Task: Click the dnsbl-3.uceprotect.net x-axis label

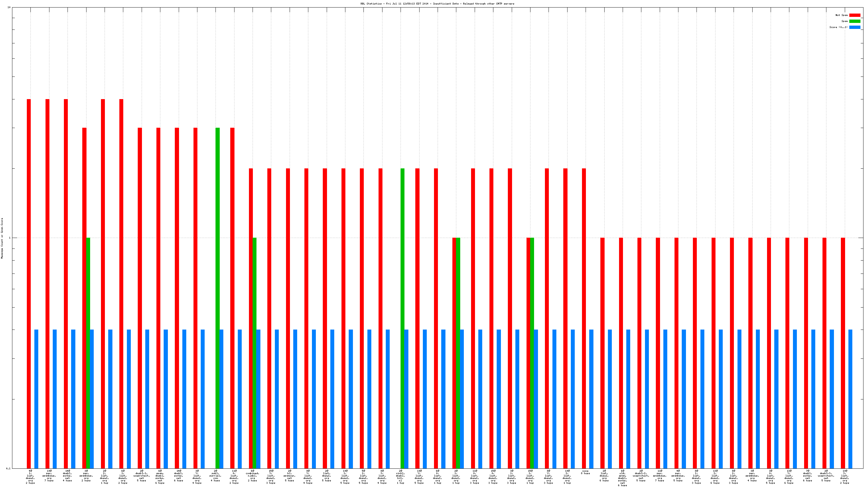Action: 826,476
